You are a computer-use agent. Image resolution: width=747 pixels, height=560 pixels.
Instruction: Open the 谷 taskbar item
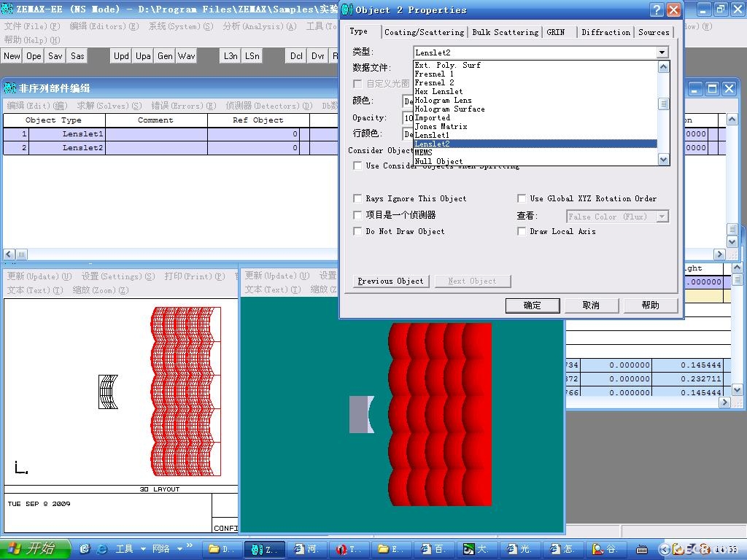click(606, 549)
